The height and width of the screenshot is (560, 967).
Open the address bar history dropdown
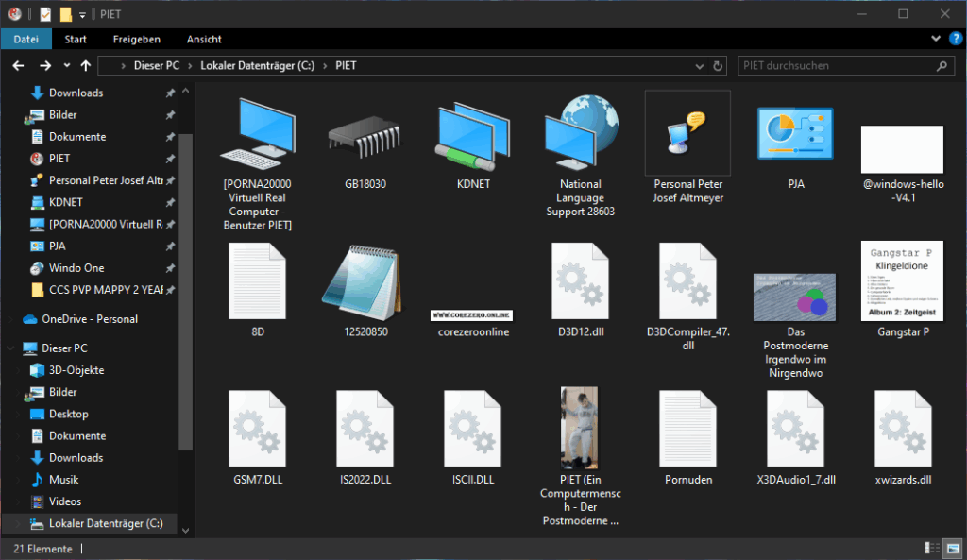point(698,66)
